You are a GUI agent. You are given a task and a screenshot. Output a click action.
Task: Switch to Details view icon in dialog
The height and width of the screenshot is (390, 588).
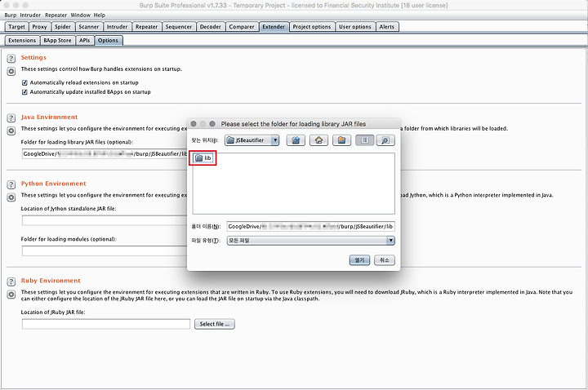(385, 140)
